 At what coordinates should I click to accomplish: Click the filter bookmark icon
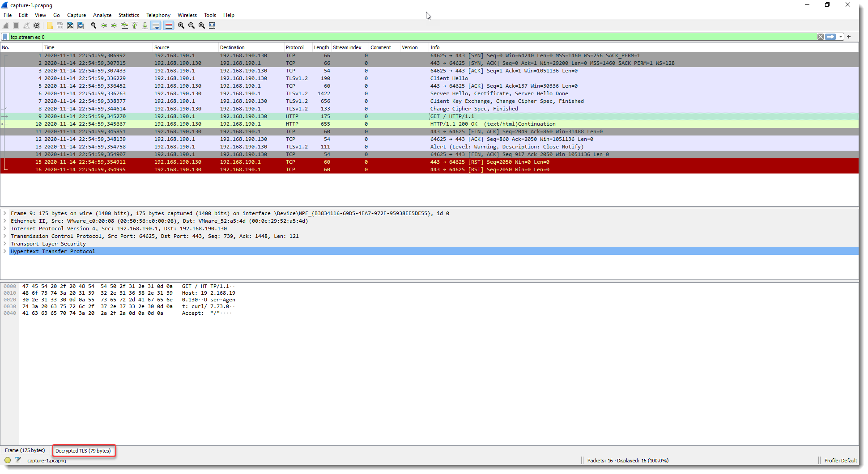[5, 37]
